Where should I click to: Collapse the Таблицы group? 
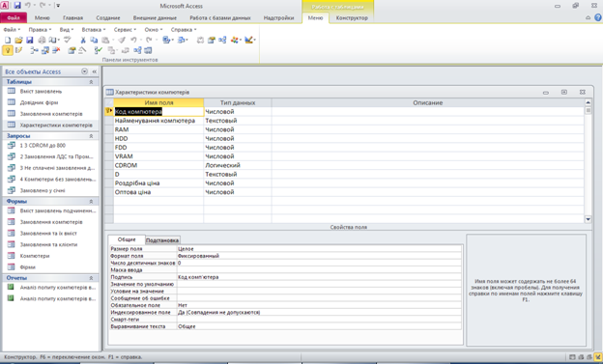click(91, 82)
